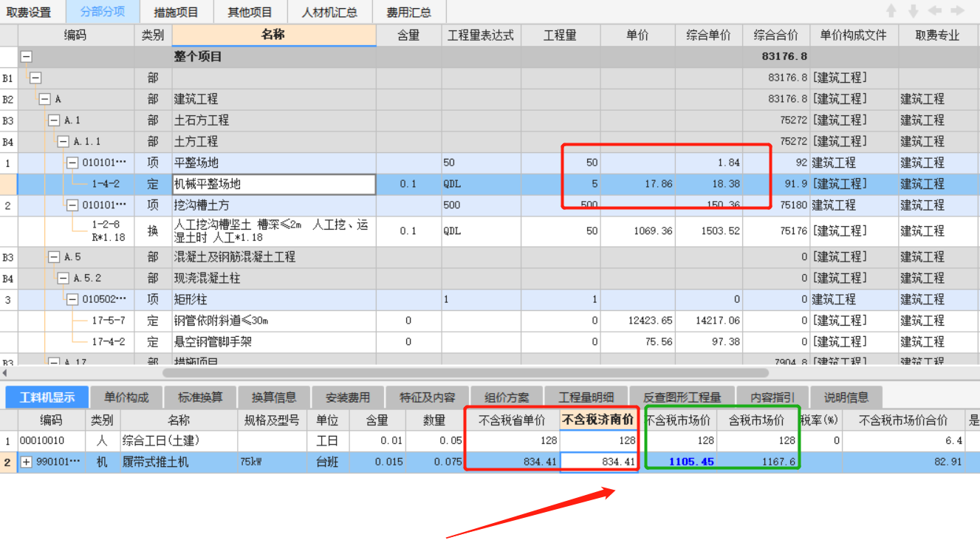
Task: Click the 取费专业 column header
Action: click(937, 35)
